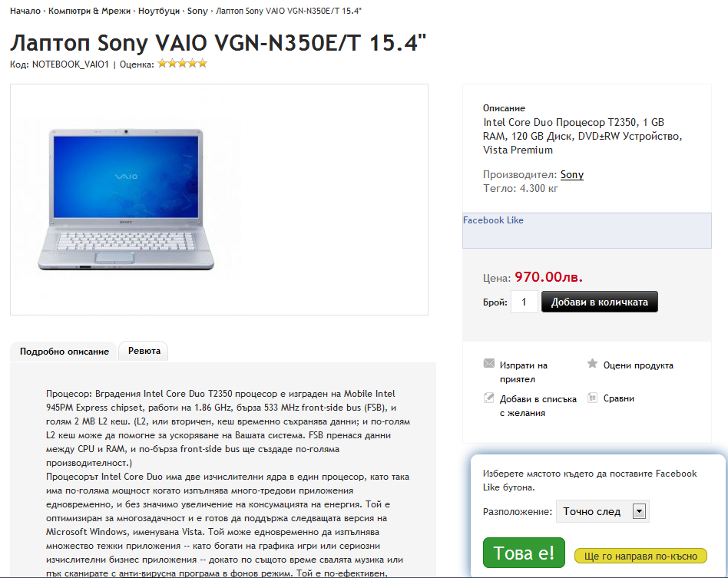Click the star icon next to Оцени продукта
Viewport: 728px width, 578px height.
click(592, 364)
